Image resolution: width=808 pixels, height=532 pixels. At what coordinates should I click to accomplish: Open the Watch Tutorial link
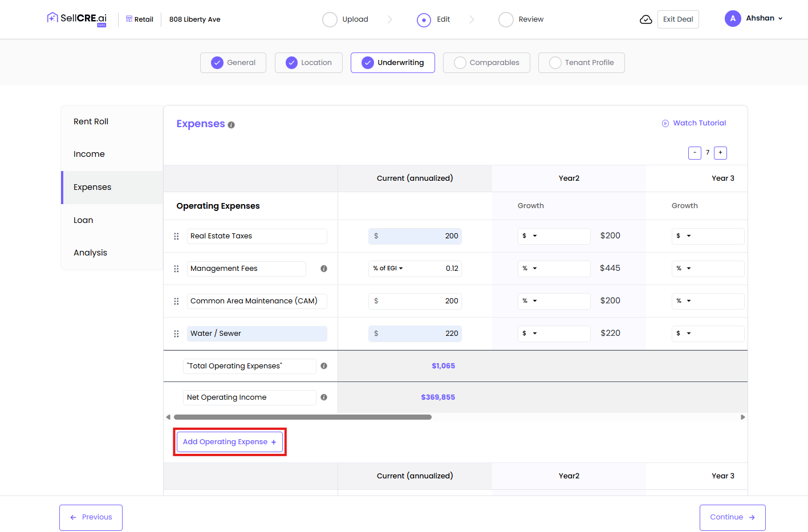[x=694, y=123]
